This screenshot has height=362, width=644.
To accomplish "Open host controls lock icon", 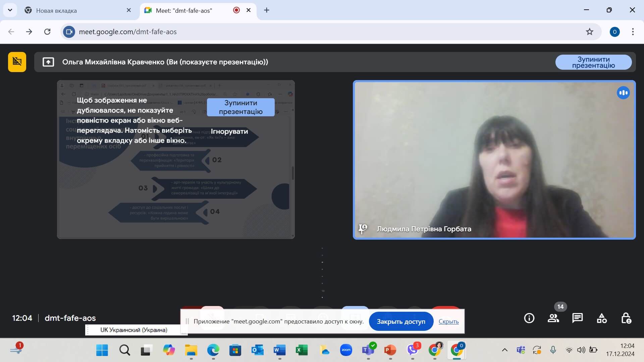I will pyautogui.click(x=626, y=318).
